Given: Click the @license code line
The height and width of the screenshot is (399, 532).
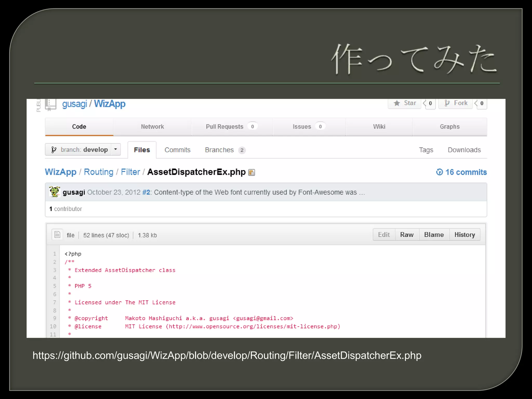Looking at the screenshot, I should coord(204,327).
